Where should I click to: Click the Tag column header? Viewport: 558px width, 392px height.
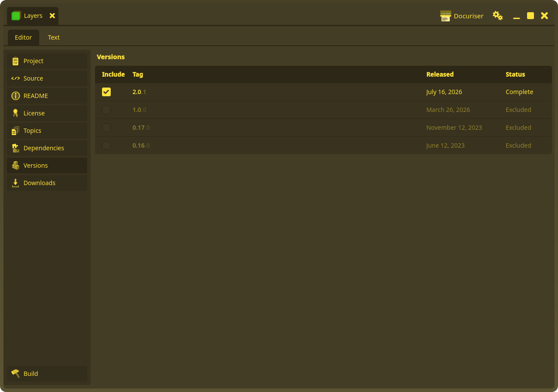[x=138, y=74]
